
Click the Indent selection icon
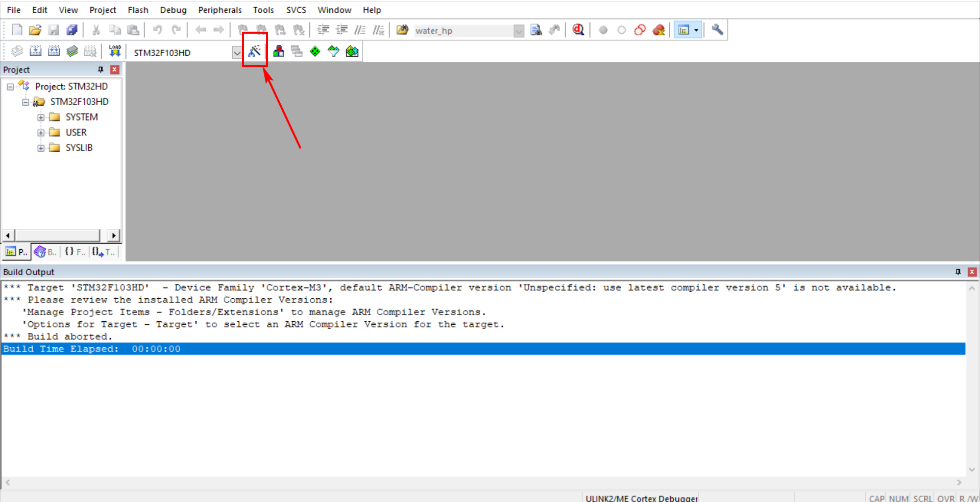(323, 30)
